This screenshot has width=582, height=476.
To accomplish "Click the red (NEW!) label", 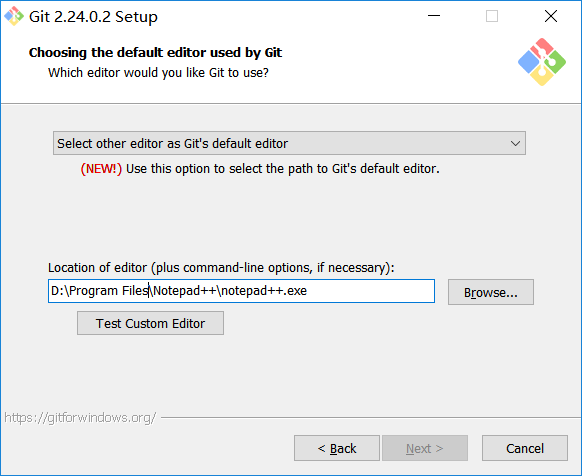I will tap(101, 169).
